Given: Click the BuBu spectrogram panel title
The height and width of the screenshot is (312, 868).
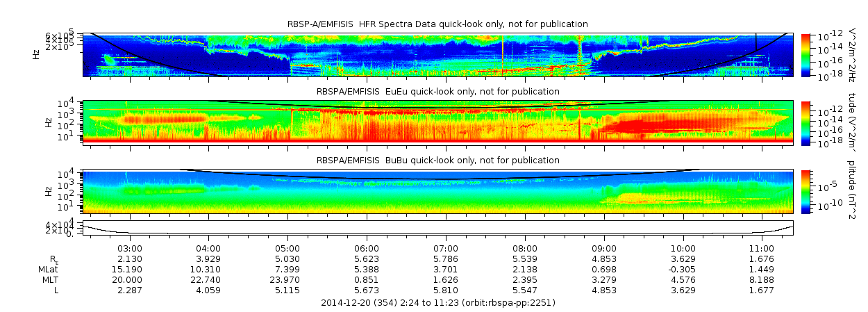Looking at the screenshot, I should pyautogui.click(x=437, y=161).
